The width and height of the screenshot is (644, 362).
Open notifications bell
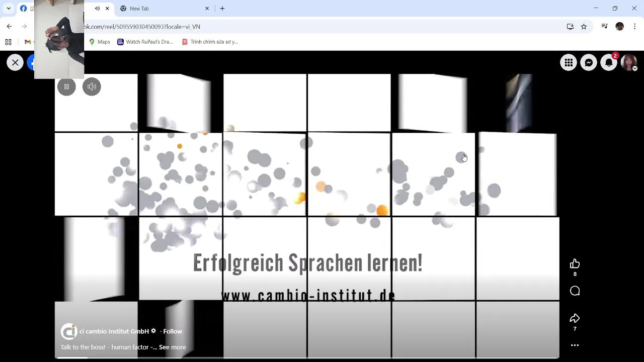pyautogui.click(x=609, y=62)
